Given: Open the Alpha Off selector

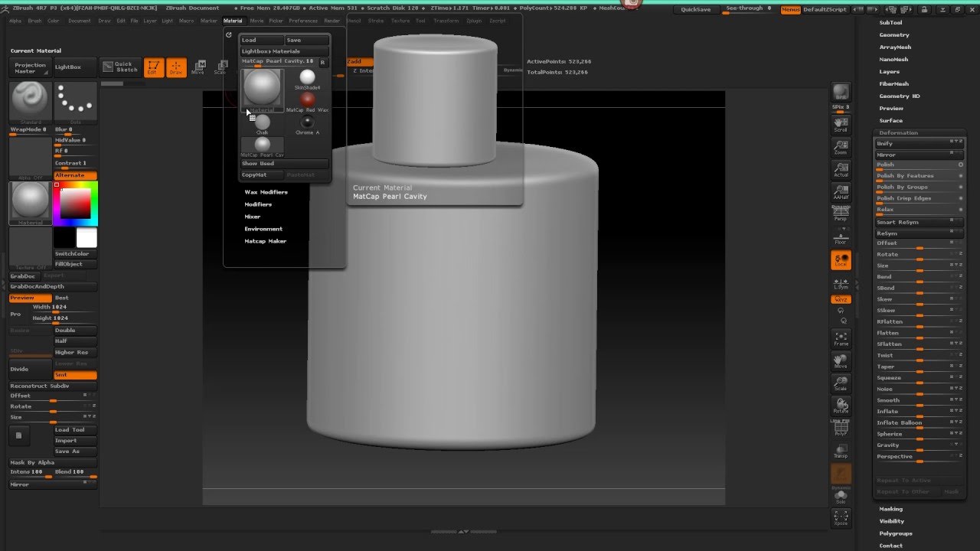Looking at the screenshot, I should pyautogui.click(x=31, y=158).
